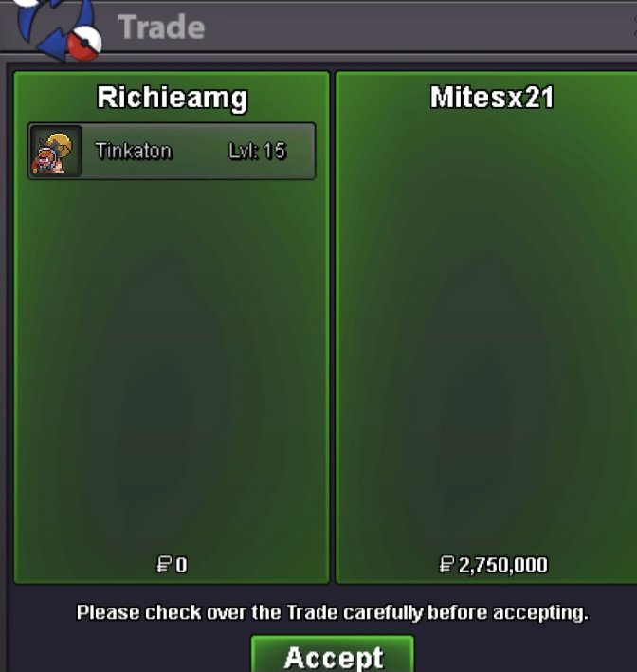637x672 pixels.
Task: Click the Trade window title bar
Action: click(318, 27)
